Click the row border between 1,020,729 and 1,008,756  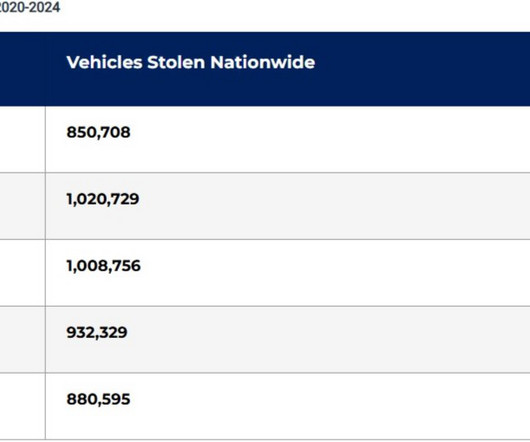[x=265, y=239]
